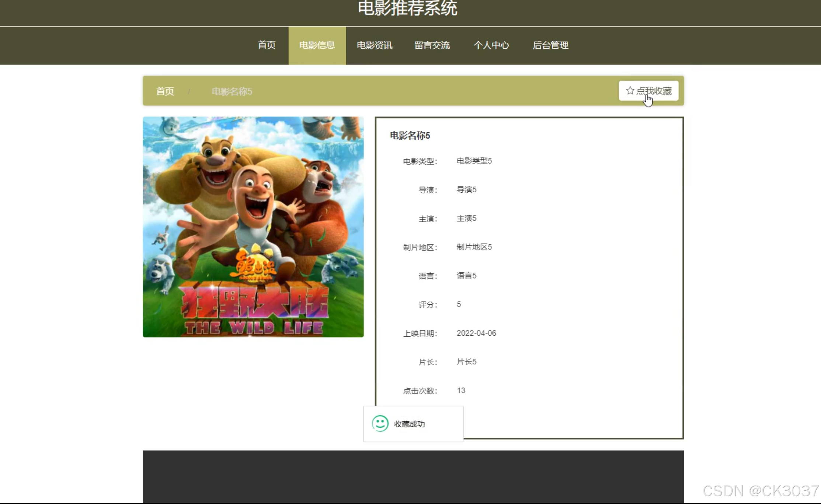Click the smiley icon in success toast
The height and width of the screenshot is (504, 821).
click(x=380, y=424)
